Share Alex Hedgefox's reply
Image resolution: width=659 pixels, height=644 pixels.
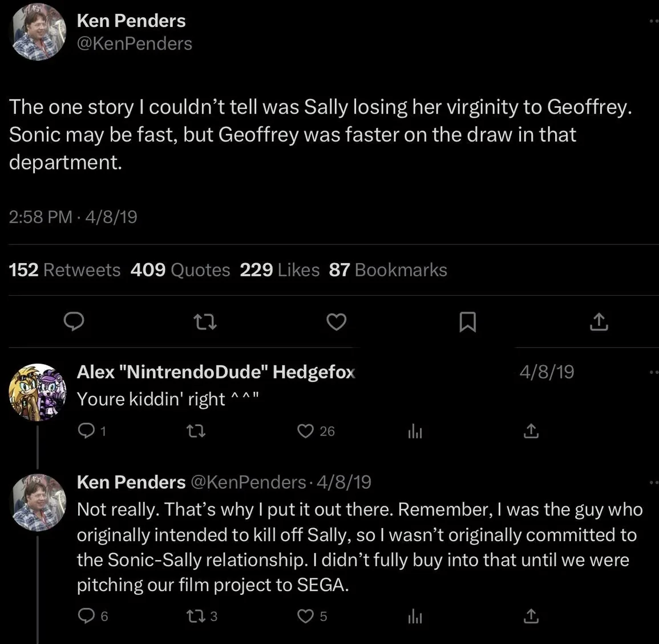(x=531, y=431)
